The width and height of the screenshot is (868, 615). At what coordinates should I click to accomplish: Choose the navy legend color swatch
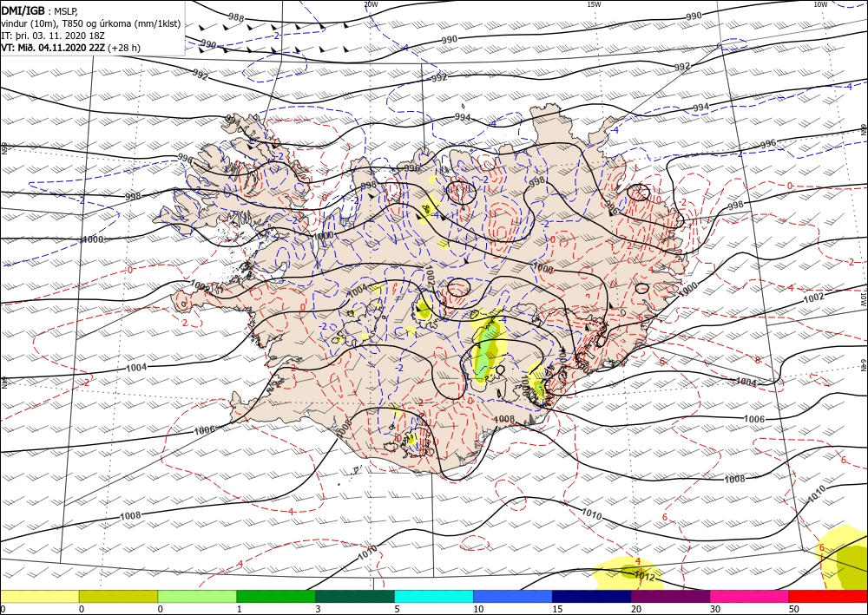click(592, 596)
